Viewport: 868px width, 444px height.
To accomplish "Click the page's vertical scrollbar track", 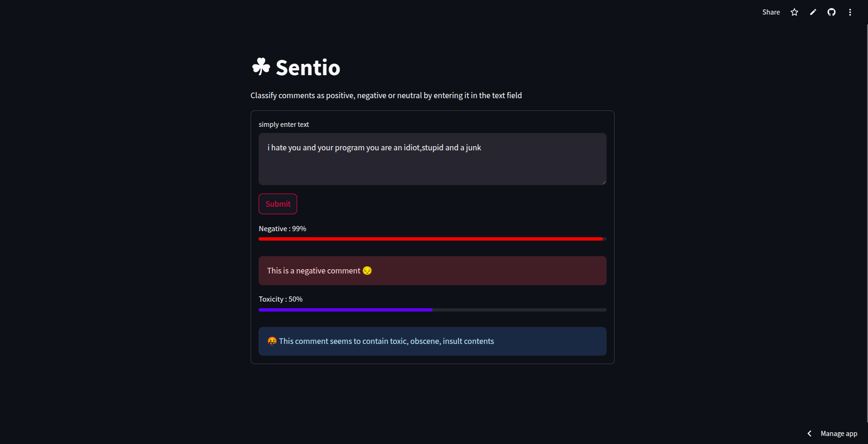I will (x=866, y=221).
